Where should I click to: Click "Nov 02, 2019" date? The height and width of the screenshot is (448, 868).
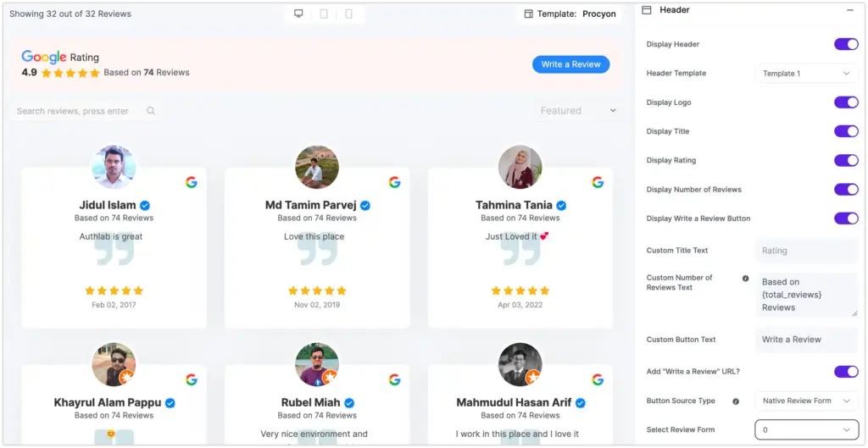317,305
